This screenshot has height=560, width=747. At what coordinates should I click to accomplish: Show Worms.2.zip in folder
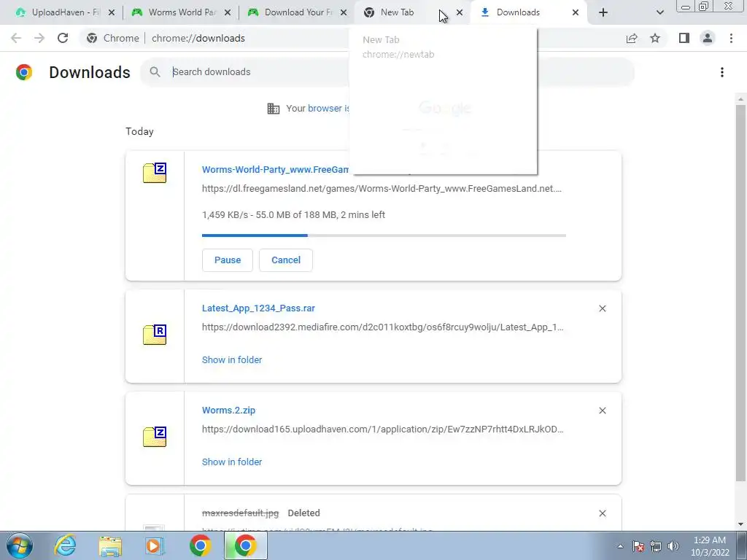232,462
